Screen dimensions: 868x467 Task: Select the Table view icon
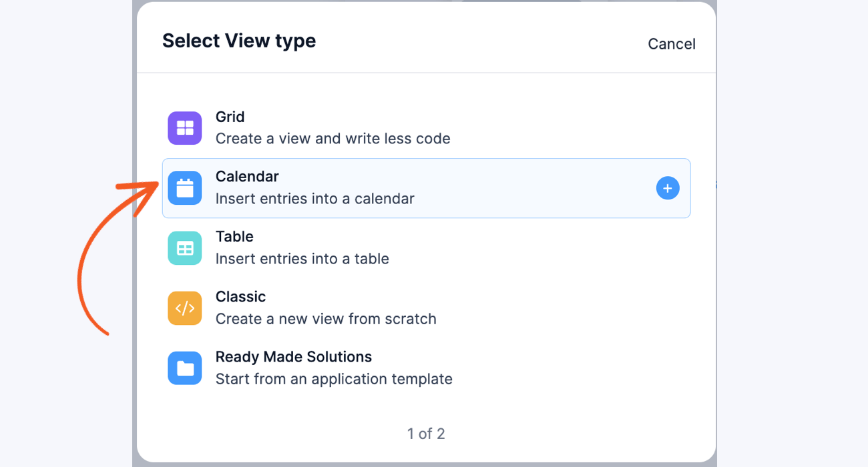tap(184, 248)
